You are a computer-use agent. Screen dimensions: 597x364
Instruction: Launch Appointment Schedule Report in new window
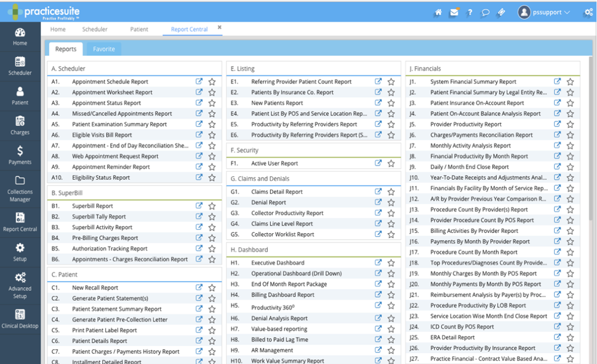199,81
